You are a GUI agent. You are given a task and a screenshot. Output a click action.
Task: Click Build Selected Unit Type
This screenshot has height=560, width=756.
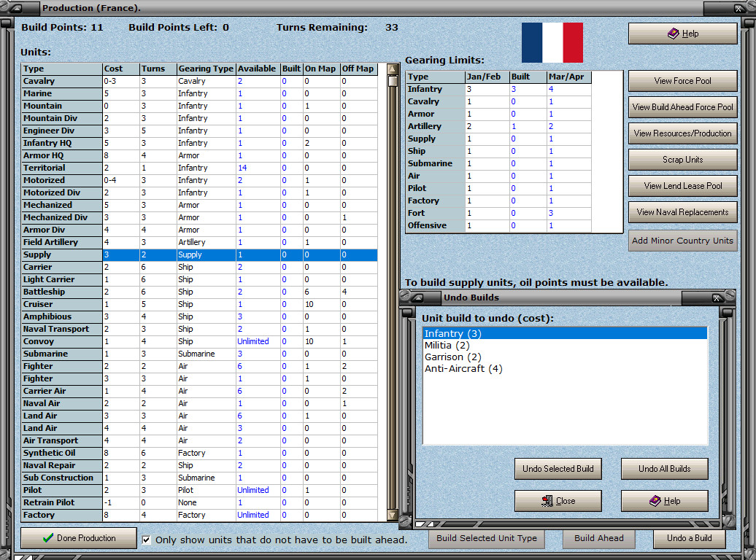coord(486,538)
